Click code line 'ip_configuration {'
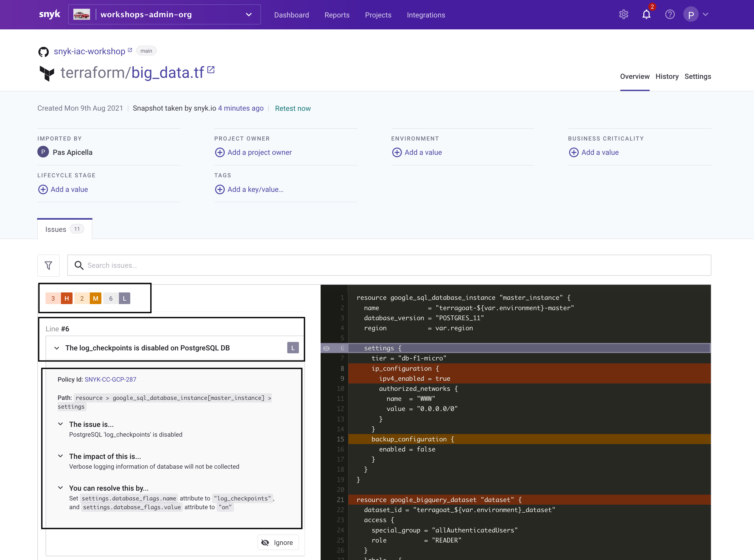This screenshot has height=560, width=754. pyautogui.click(x=529, y=368)
